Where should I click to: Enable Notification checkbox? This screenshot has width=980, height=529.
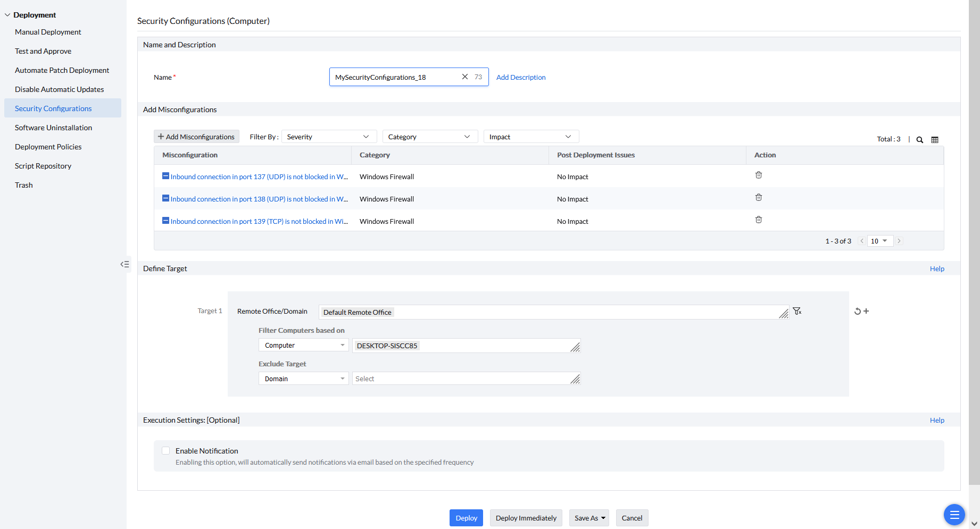(166, 451)
